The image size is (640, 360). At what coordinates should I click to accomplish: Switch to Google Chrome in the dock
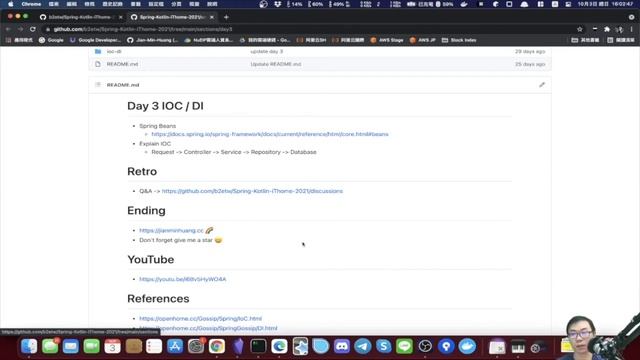(x=217, y=347)
